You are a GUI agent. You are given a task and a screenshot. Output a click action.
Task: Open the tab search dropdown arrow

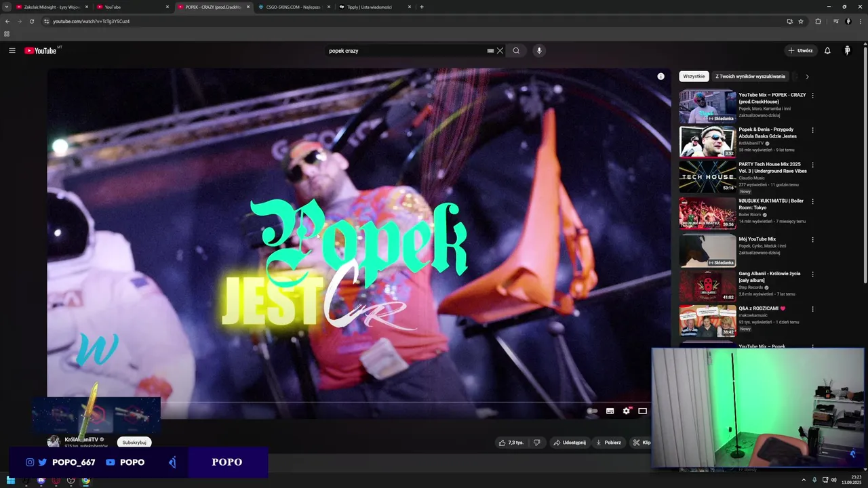7,7
